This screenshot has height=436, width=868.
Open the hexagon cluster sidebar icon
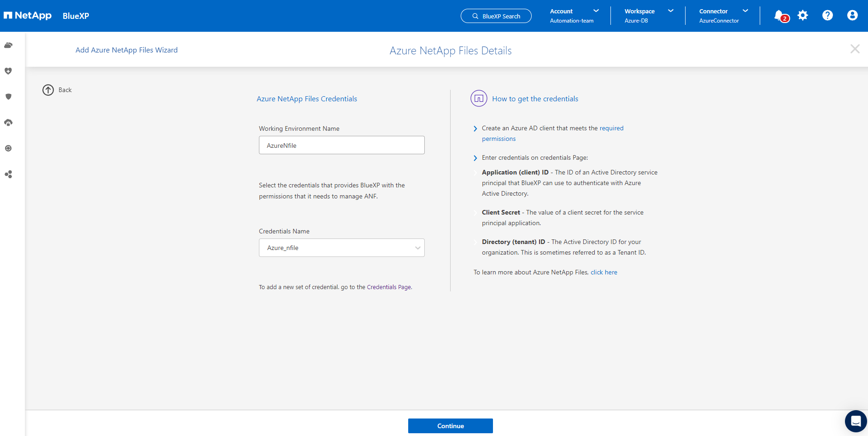(x=8, y=174)
